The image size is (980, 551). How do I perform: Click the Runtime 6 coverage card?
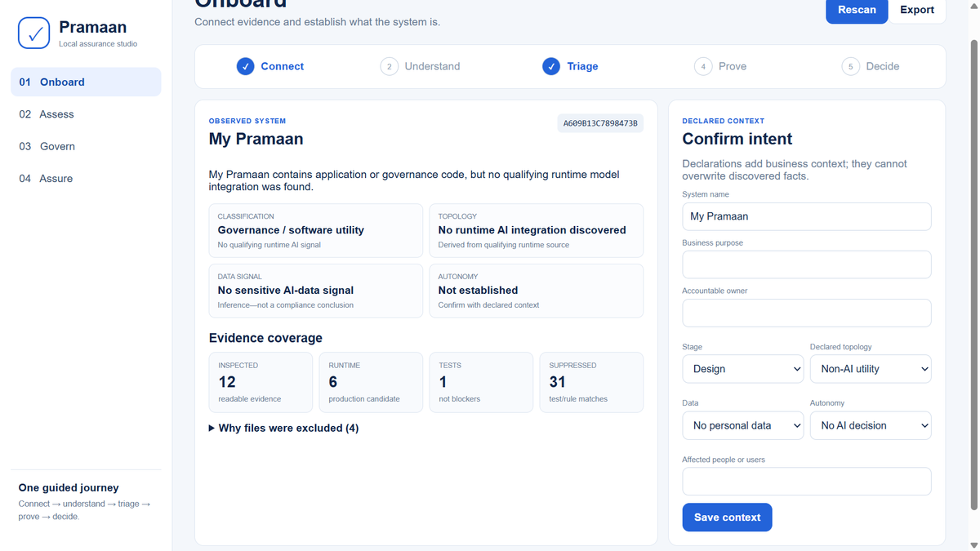tap(371, 382)
